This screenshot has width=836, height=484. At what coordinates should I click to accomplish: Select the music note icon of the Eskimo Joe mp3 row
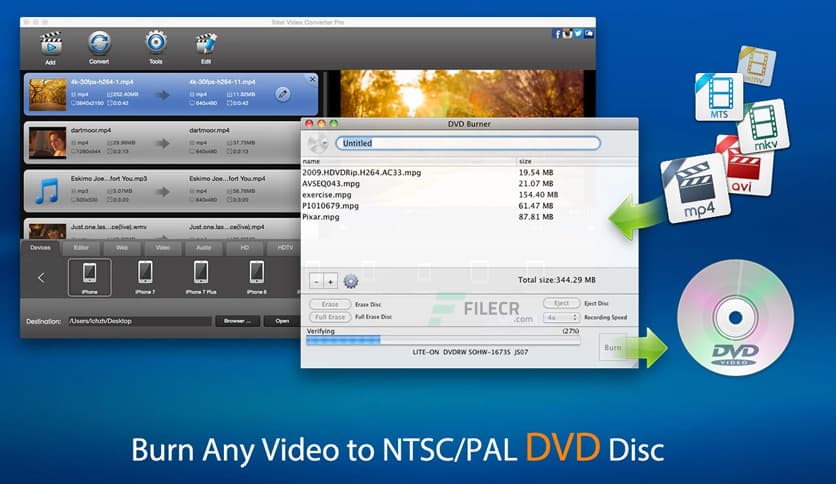point(47,191)
